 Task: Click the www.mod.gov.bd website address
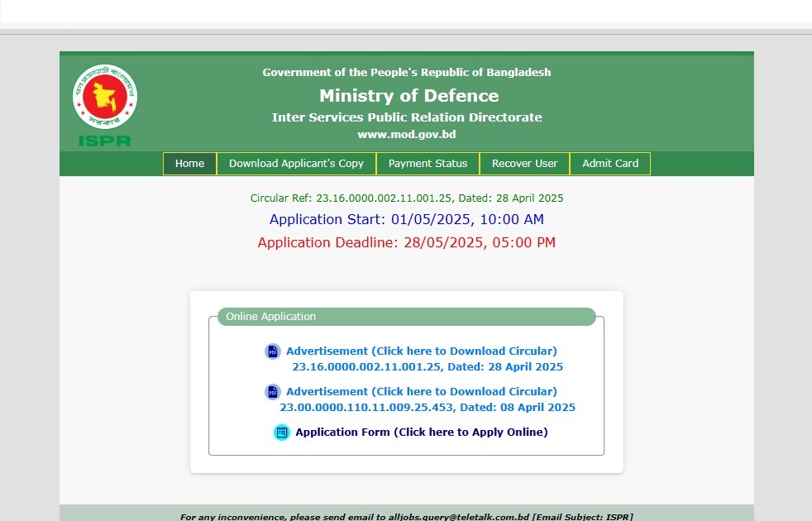(x=407, y=135)
